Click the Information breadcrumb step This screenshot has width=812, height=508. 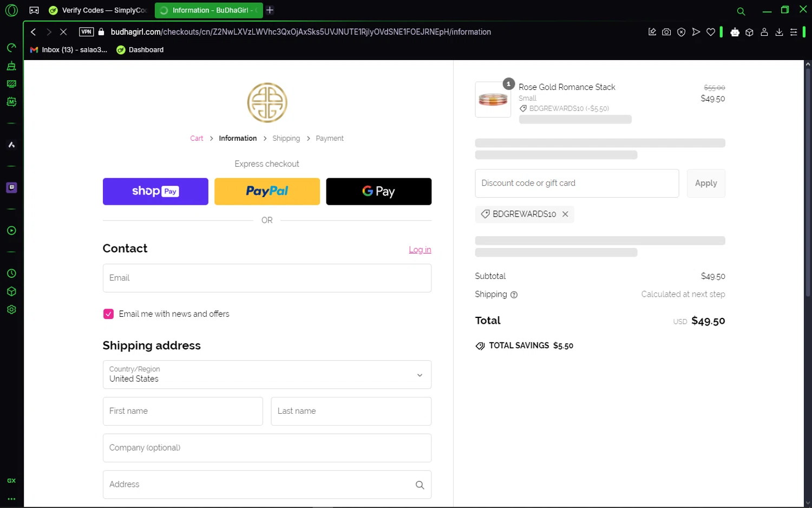click(x=238, y=139)
